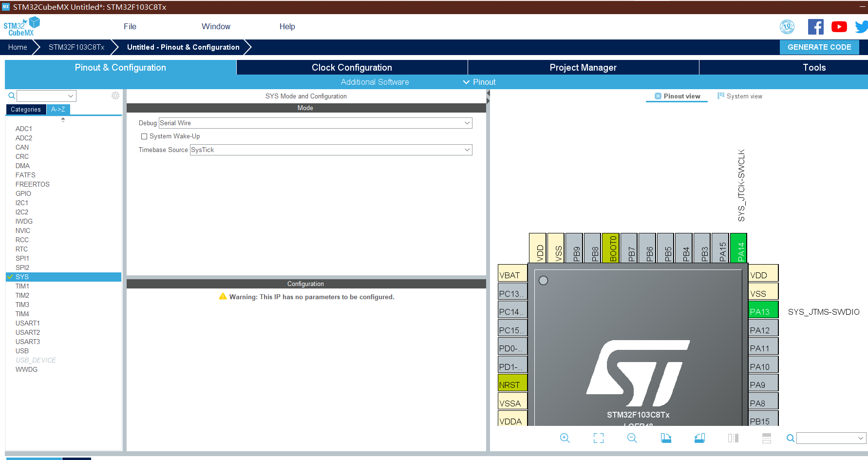This screenshot has height=460, width=868.
Task: Click the STM32F103C8Tx breadcrumb
Action: (76, 47)
